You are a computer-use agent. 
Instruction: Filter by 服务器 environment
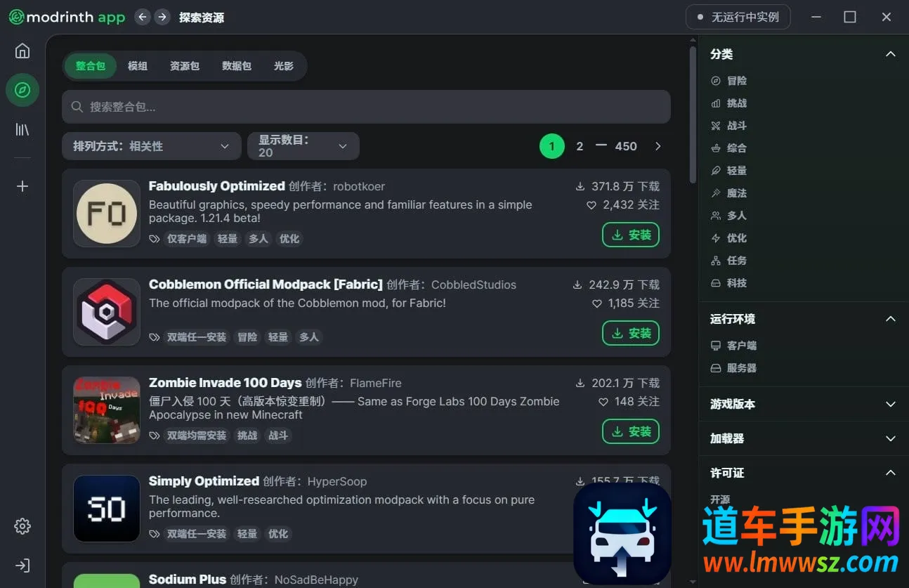coord(734,368)
